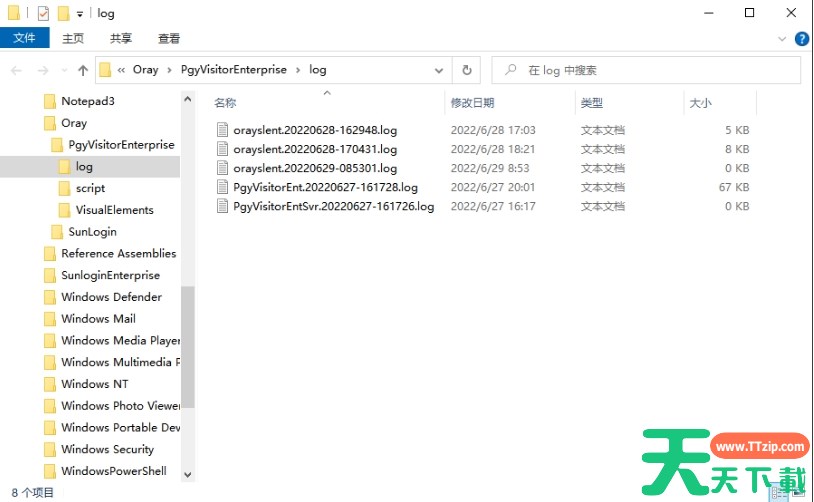Screen dimensions: 814x502
Task: Click the document icon of orayslent.20220629-085301.log
Action: pos(223,168)
